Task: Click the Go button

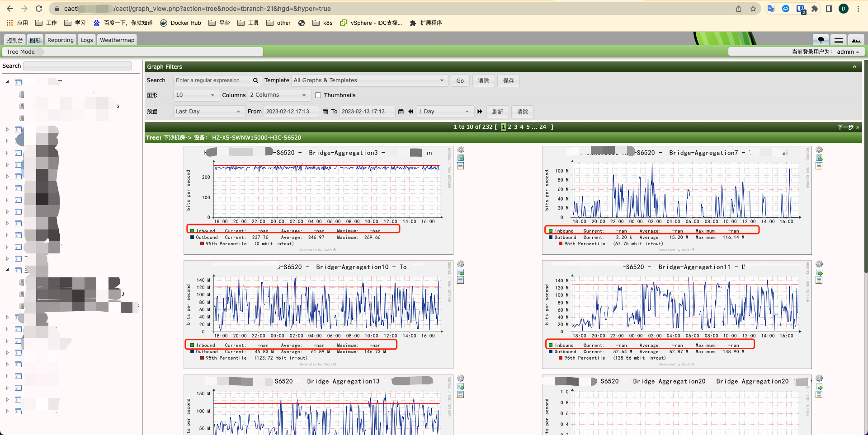Action: [460, 80]
